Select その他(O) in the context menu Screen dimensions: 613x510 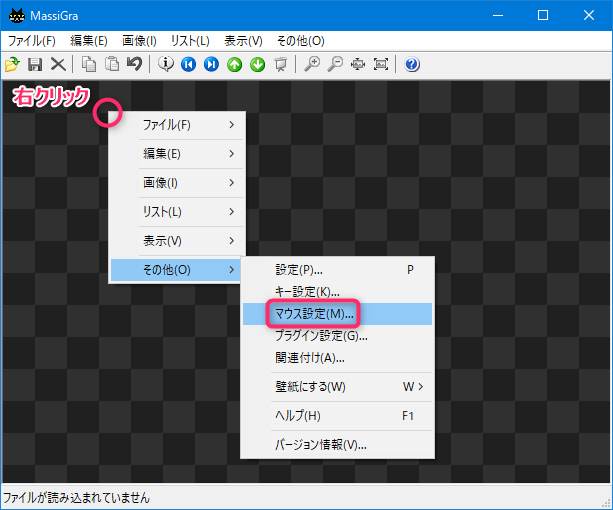[x=177, y=270]
